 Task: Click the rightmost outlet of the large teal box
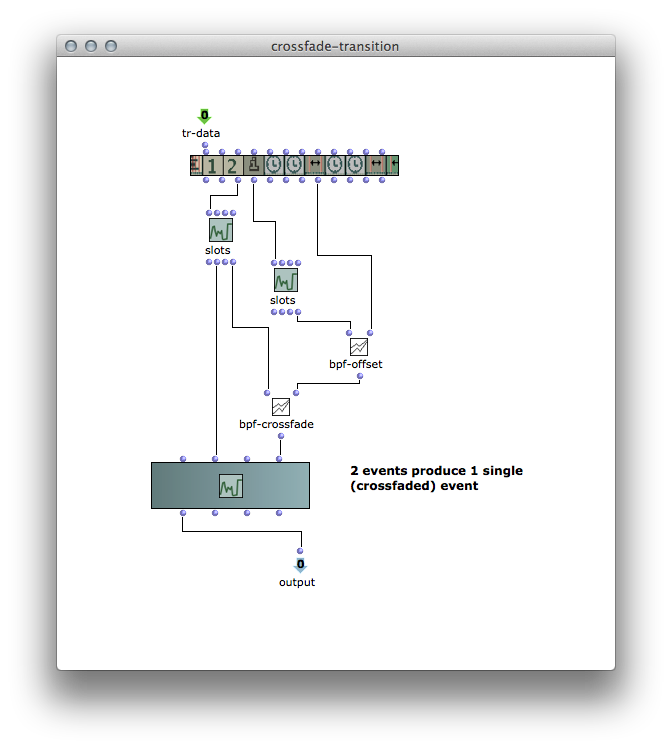tap(279, 513)
